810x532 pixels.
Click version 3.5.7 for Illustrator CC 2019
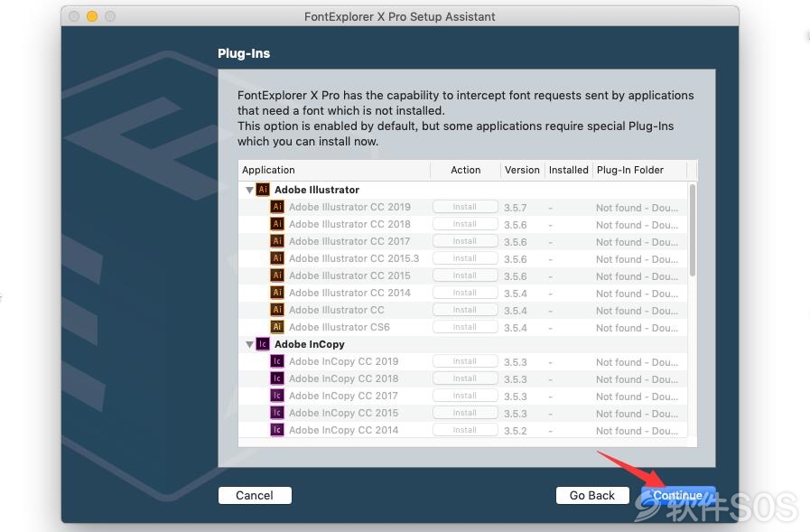click(x=516, y=208)
